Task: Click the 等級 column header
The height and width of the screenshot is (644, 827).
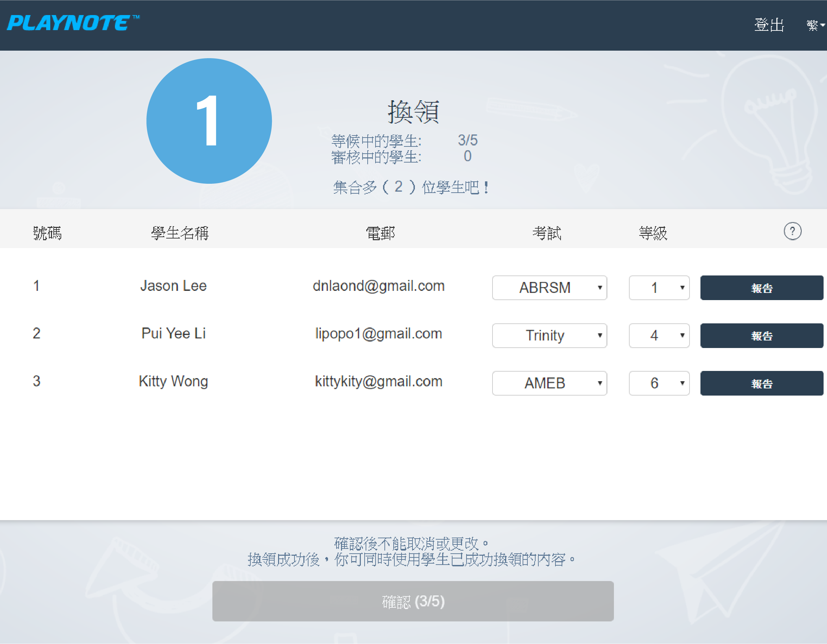Action: (x=653, y=233)
